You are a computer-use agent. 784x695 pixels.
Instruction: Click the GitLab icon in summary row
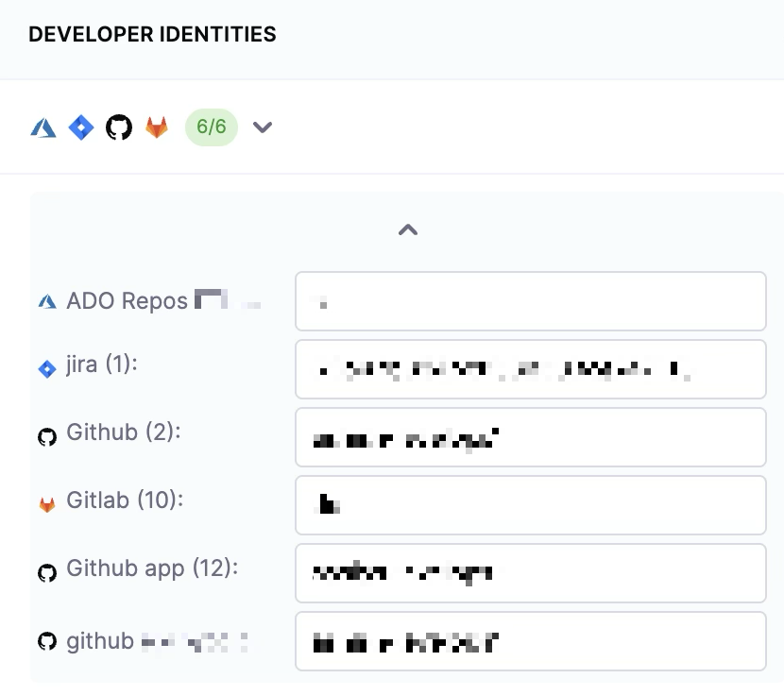pos(157,127)
